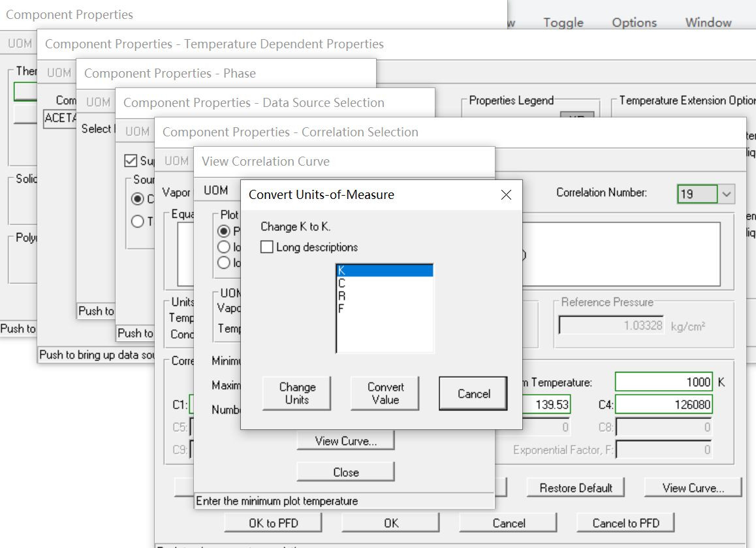This screenshot has width=756, height=548.
Task: Click UOM in Correlation Selection window
Action: click(x=176, y=161)
